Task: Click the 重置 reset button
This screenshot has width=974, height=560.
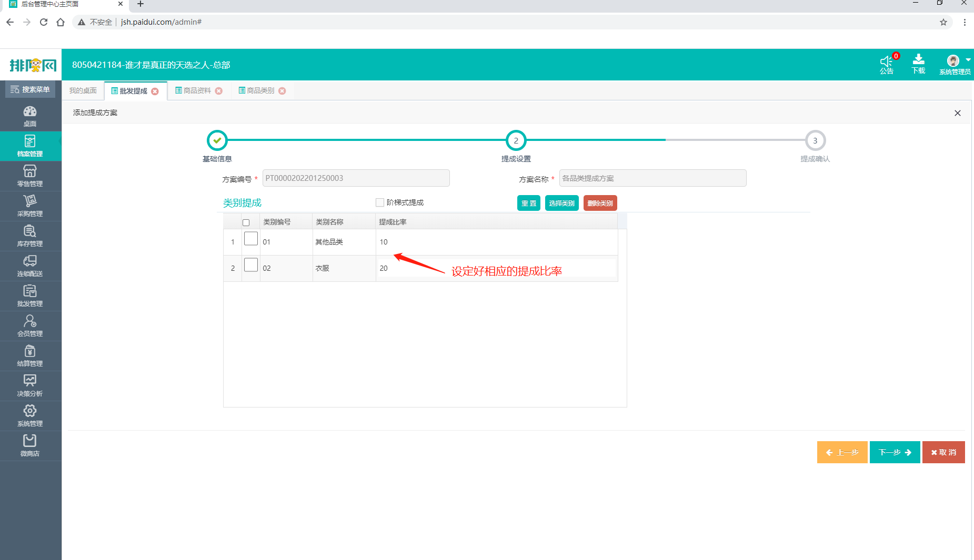Action: point(529,203)
